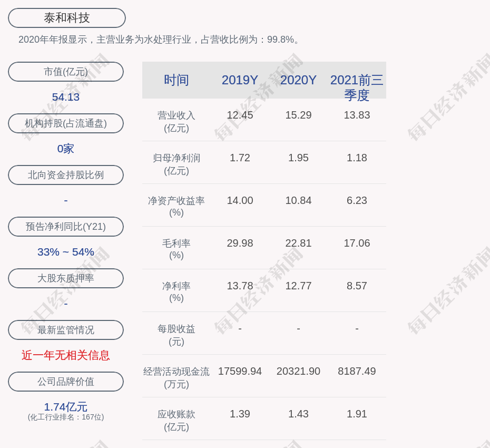Click the 大股东质押率 label pill
This screenshot has width=490, height=448.
coord(66,278)
